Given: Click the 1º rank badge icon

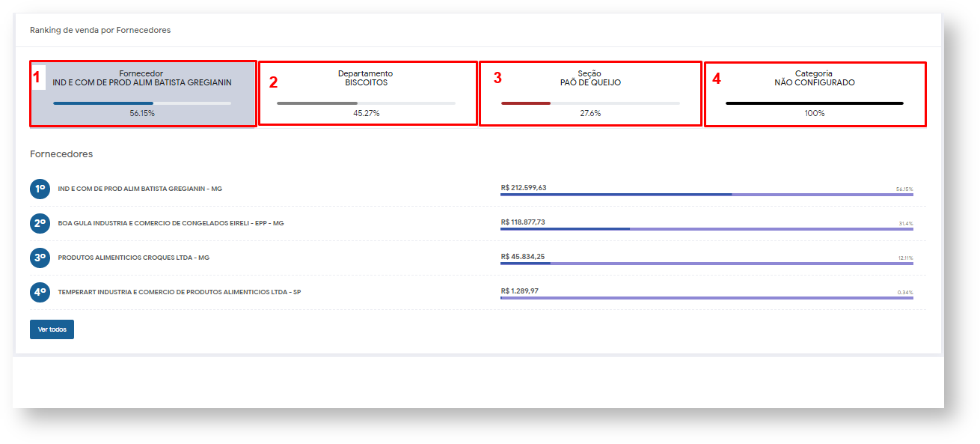Looking at the screenshot, I should 40,189.
